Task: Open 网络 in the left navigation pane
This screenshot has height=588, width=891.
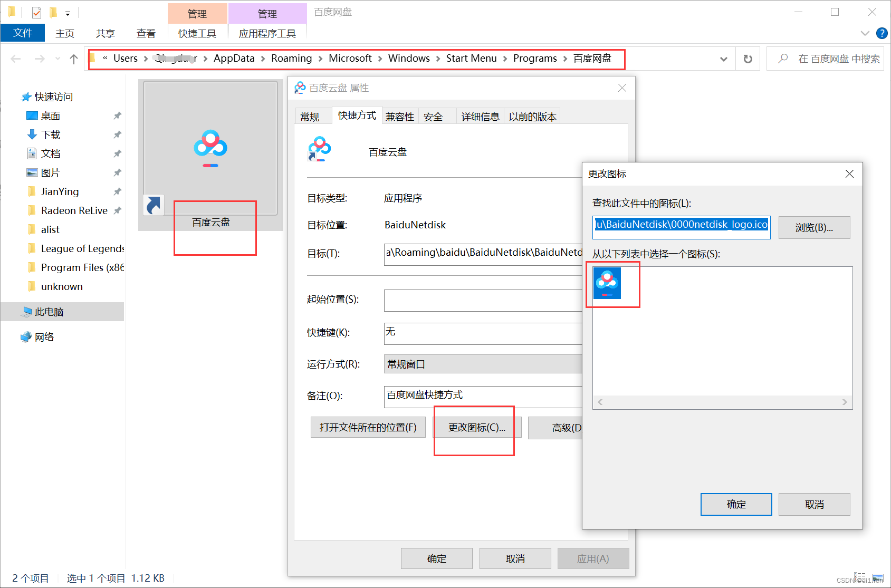Action: [x=44, y=336]
